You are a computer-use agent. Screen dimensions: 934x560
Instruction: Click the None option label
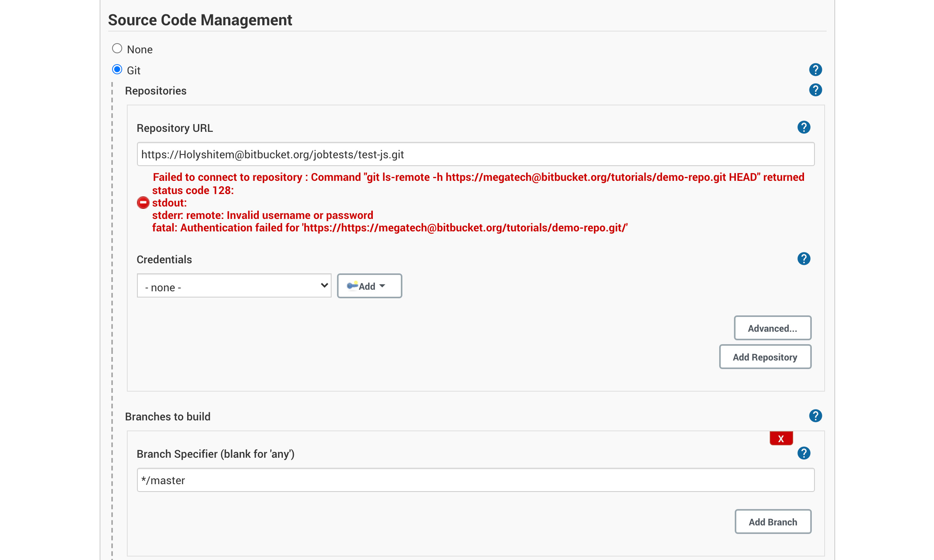140,50
